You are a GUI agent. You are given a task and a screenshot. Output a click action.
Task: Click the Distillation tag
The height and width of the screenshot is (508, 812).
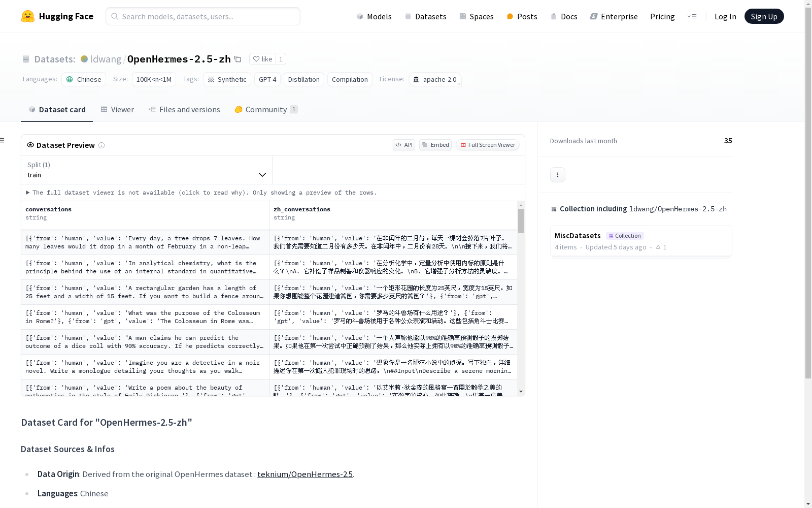pyautogui.click(x=303, y=79)
